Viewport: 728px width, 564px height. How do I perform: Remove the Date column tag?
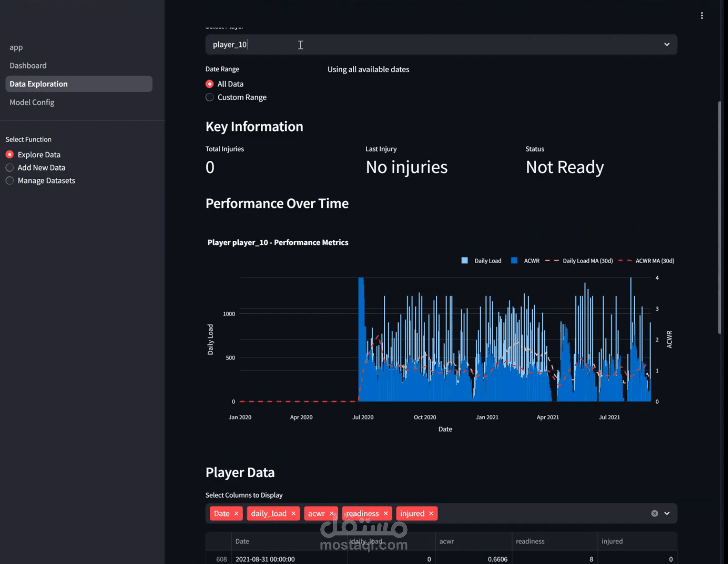236,513
